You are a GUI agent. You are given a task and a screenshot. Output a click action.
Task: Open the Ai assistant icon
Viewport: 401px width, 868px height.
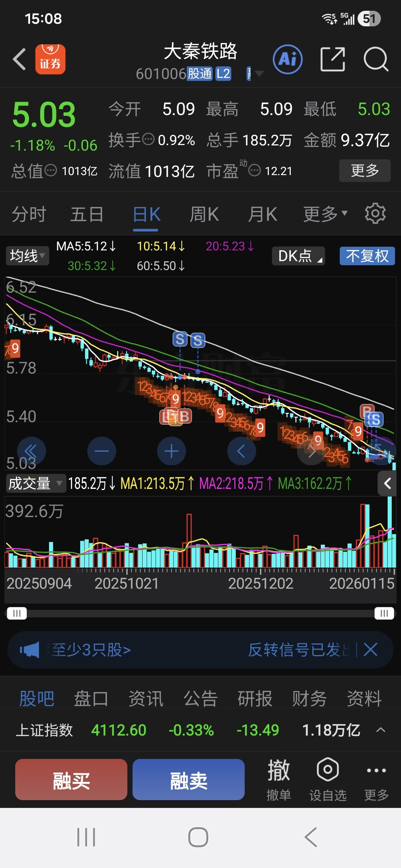[x=288, y=59]
